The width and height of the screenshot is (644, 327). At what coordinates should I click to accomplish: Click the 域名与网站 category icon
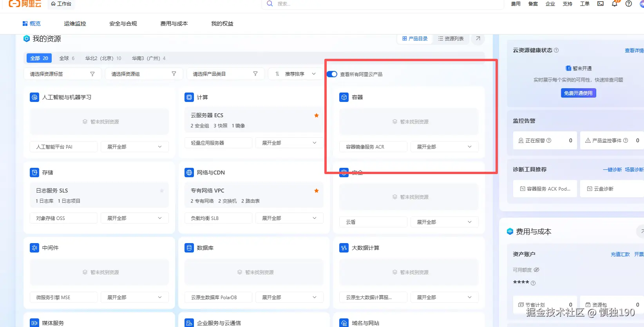point(344,323)
